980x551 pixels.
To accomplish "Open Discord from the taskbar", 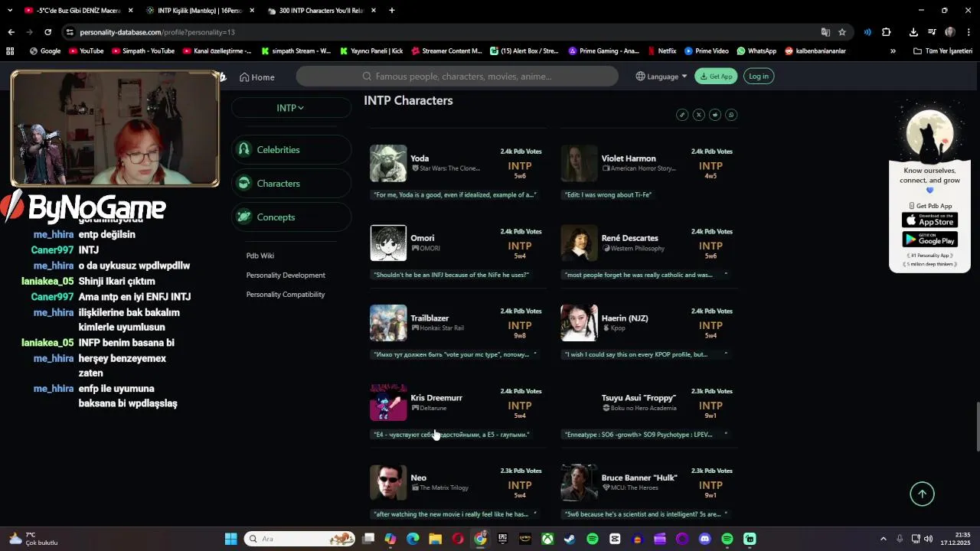I will point(704,539).
